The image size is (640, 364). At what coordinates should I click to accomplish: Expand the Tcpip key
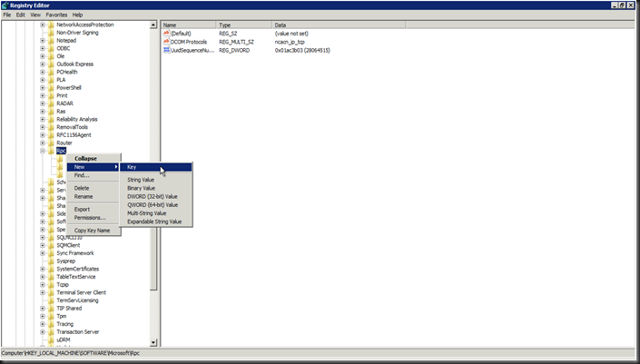click(x=43, y=284)
